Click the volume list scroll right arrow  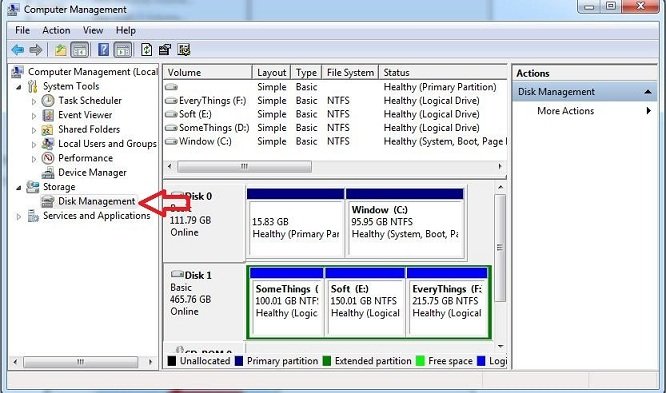500,166
